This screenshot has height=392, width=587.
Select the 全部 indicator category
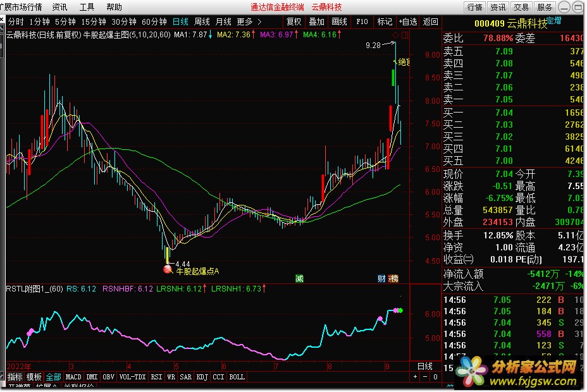click(53, 377)
